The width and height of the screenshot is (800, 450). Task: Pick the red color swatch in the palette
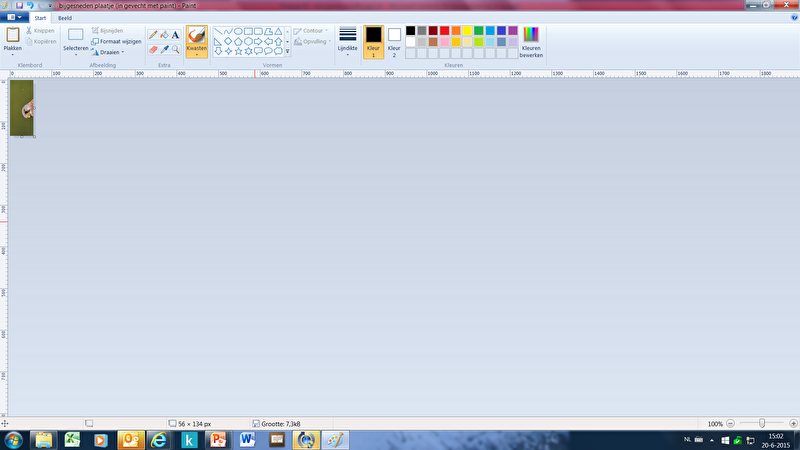point(445,30)
